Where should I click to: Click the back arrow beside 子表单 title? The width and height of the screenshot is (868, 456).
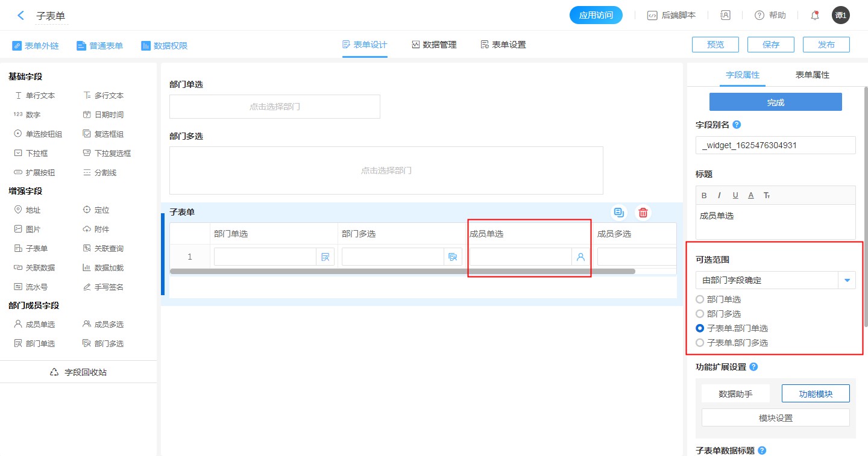(21, 16)
